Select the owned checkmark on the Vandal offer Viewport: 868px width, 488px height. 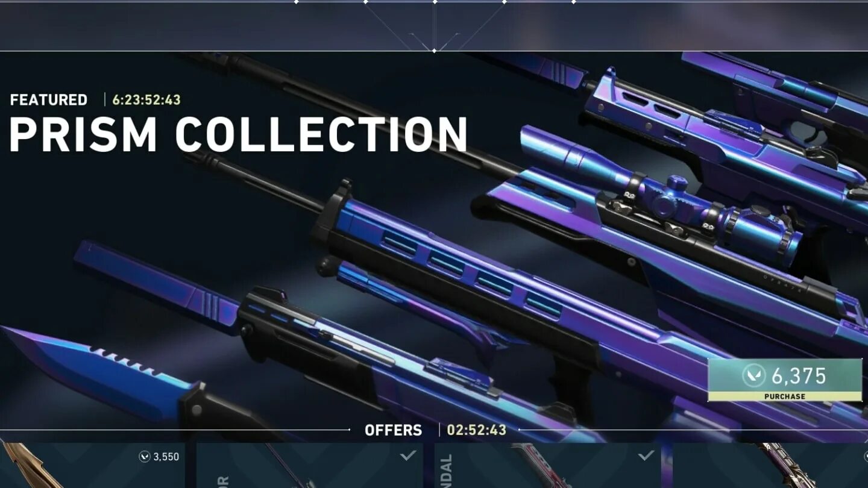646,455
